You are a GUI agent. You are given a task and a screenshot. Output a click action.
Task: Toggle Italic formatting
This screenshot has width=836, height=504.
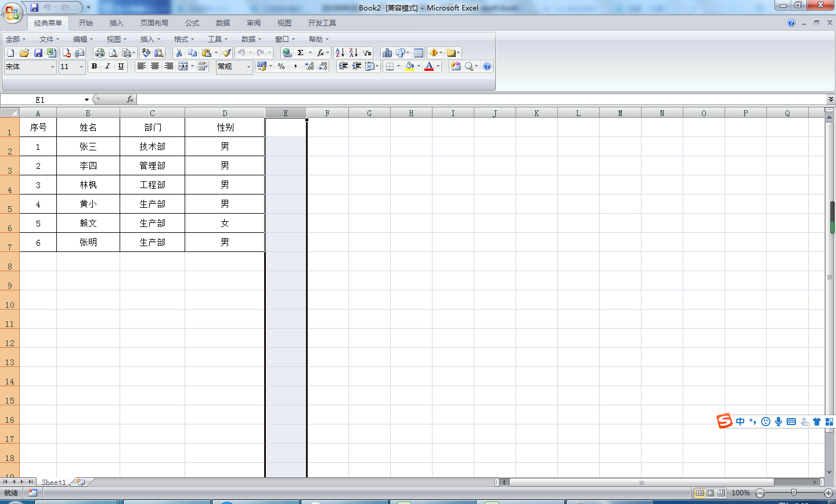[x=107, y=67]
